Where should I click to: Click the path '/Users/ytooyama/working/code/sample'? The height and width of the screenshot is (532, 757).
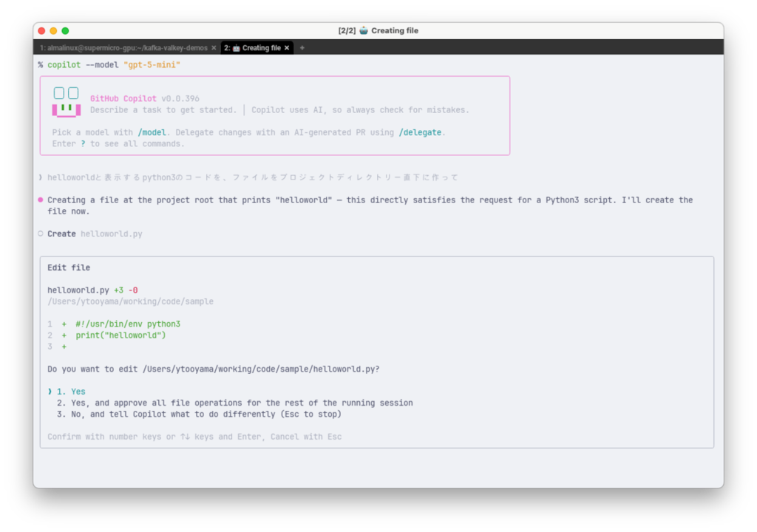(130, 301)
